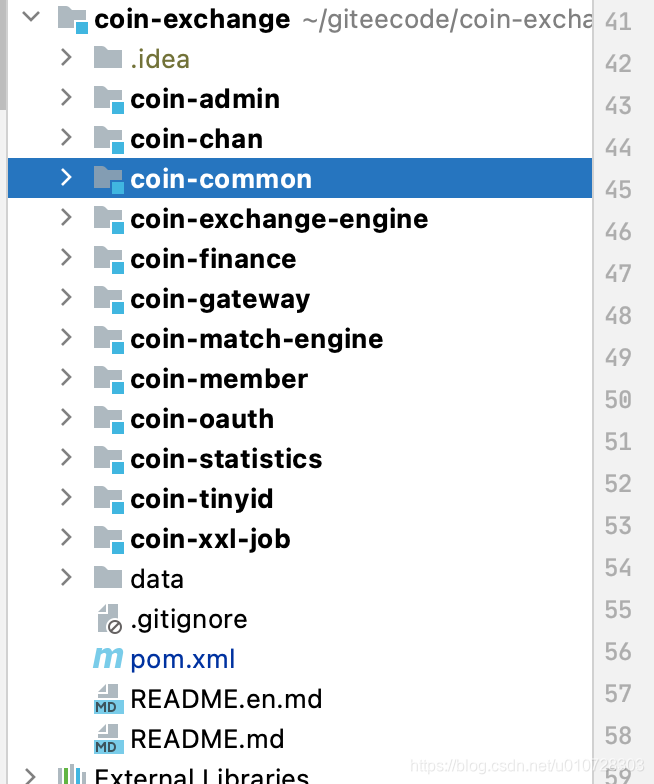The height and width of the screenshot is (784, 654).
Task: Click the .idea folder icon
Action: tap(108, 58)
